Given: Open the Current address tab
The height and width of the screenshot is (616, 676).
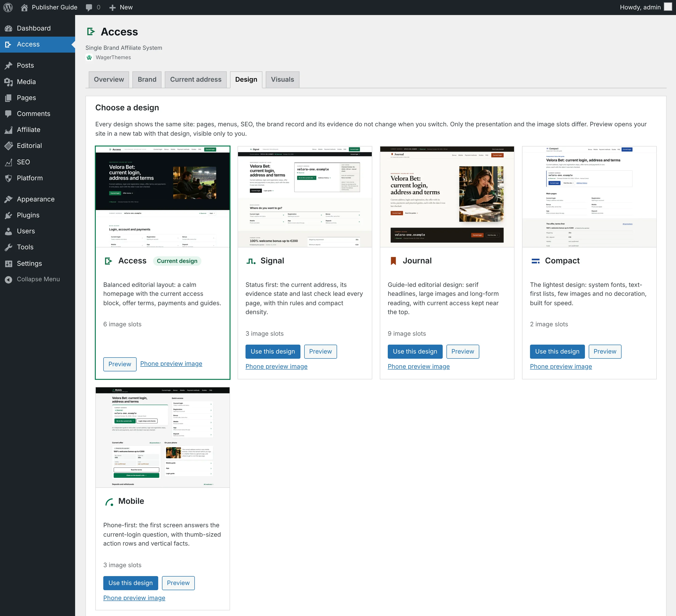Looking at the screenshot, I should click(196, 80).
